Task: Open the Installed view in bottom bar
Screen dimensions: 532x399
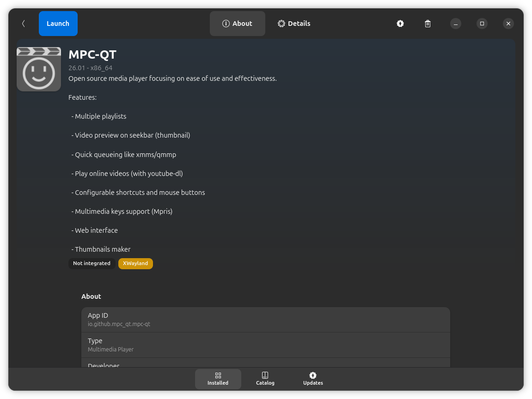Action: pos(218,379)
